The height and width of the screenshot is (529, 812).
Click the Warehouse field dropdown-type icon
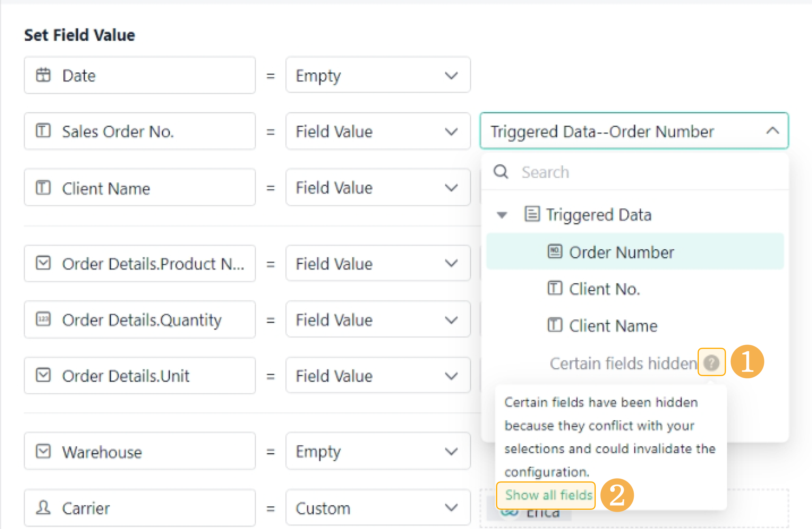click(x=43, y=451)
